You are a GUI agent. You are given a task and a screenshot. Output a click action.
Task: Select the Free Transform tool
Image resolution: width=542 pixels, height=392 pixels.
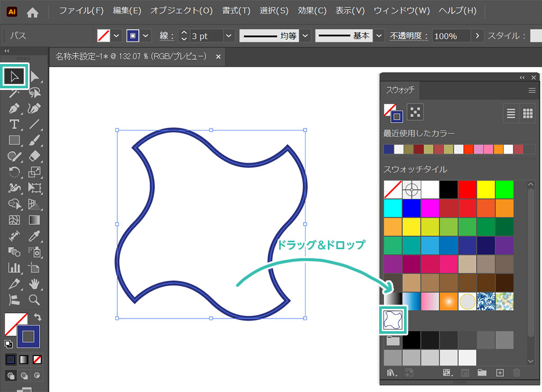[x=34, y=188]
